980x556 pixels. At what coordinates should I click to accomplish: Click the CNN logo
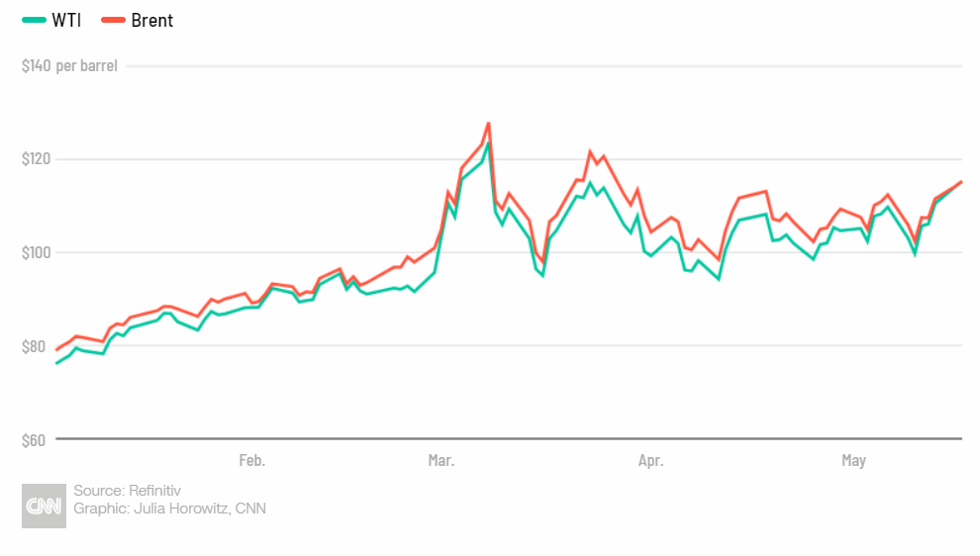click(x=44, y=506)
